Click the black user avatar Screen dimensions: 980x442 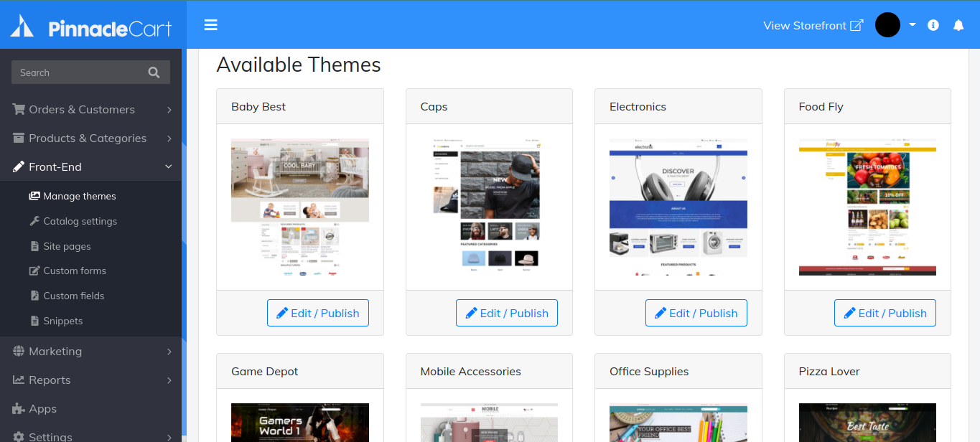tap(887, 25)
